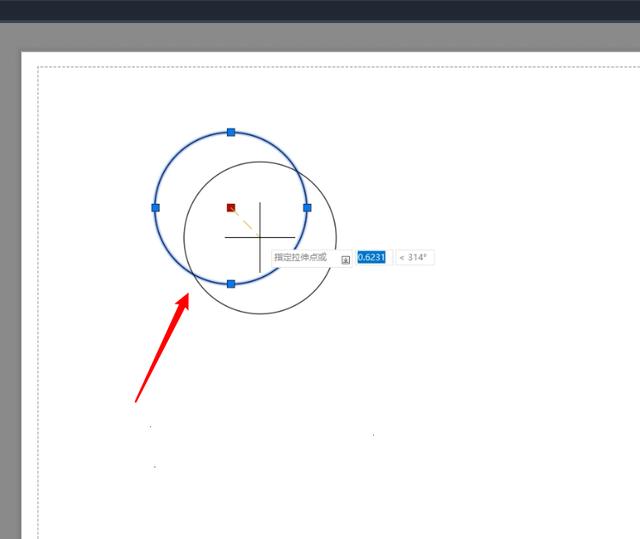Click the right quadrant grip of selected circle
The width and height of the screenshot is (640, 539).
pos(307,208)
